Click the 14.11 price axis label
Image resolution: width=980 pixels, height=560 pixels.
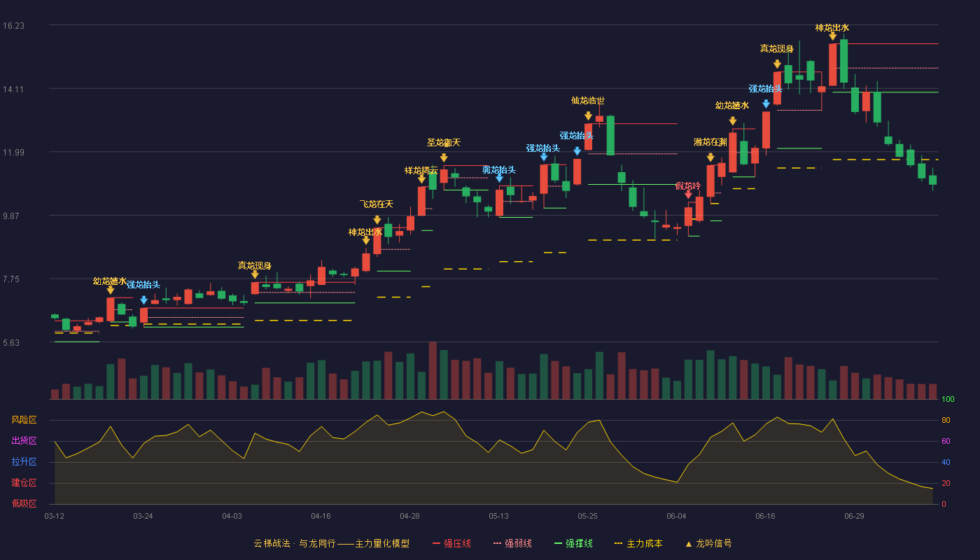[13, 89]
